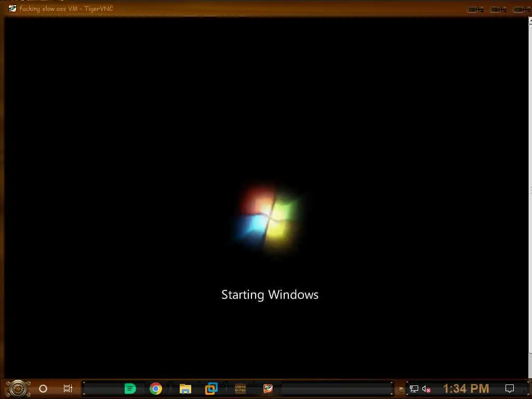The height and width of the screenshot is (399, 532).
Task: Click the muted volume tray icon
Action: (426, 389)
